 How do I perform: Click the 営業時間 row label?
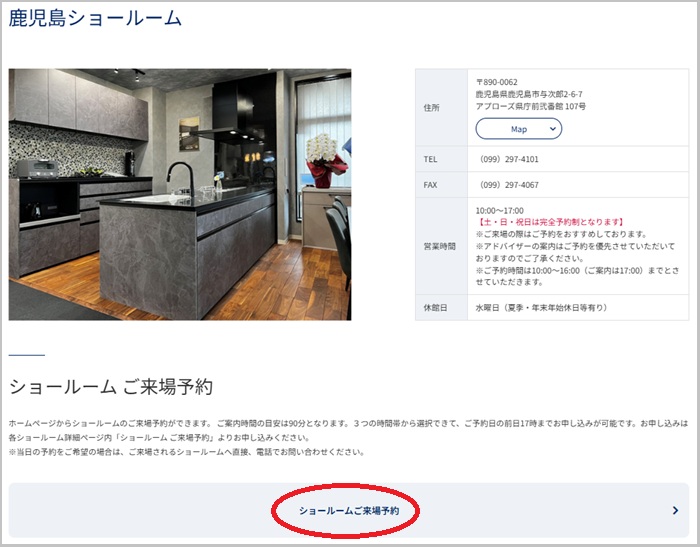[x=439, y=246]
